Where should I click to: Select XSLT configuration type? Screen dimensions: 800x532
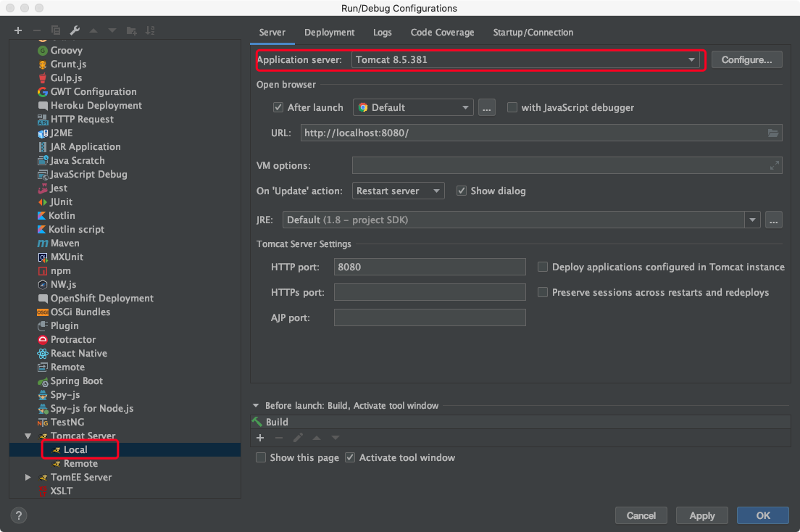pos(61,491)
